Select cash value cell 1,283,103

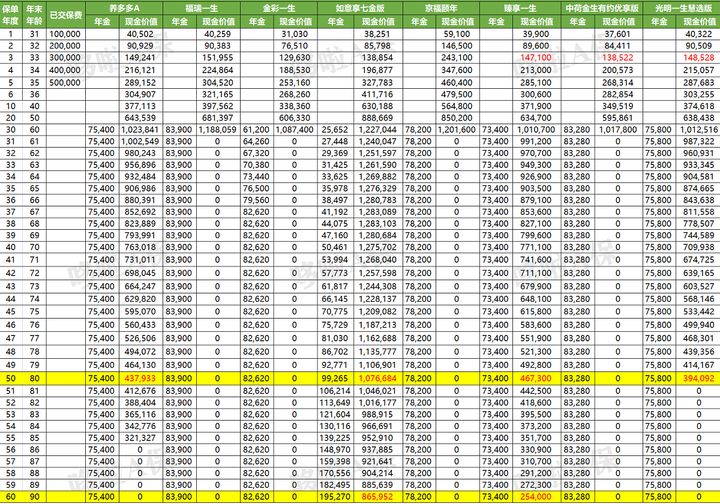[x=377, y=224]
